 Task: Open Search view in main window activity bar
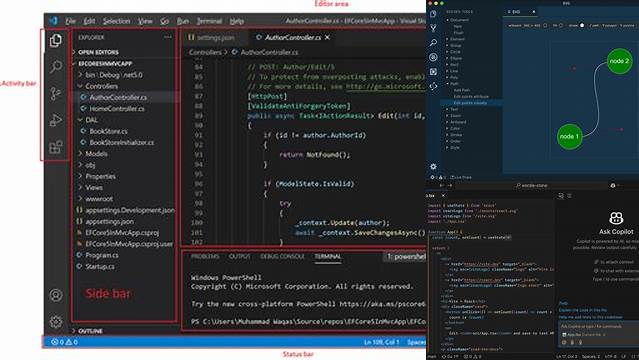(56, 66)
